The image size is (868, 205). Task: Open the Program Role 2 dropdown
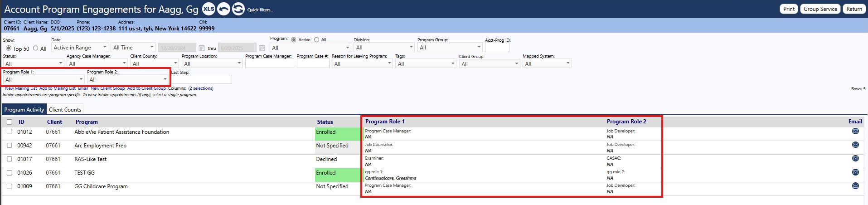pyautogui.click(x=128, y=79)
